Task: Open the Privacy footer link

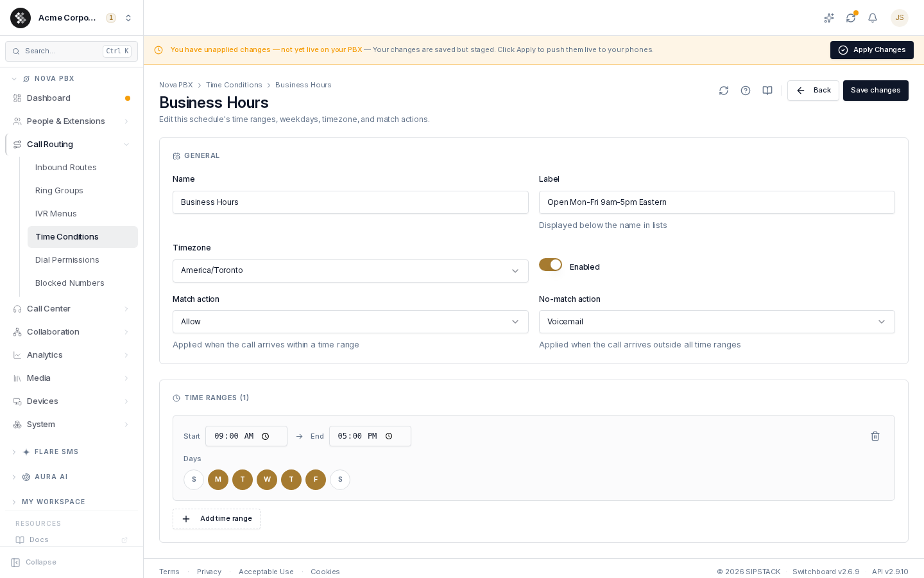Action: tap(209, 572)
